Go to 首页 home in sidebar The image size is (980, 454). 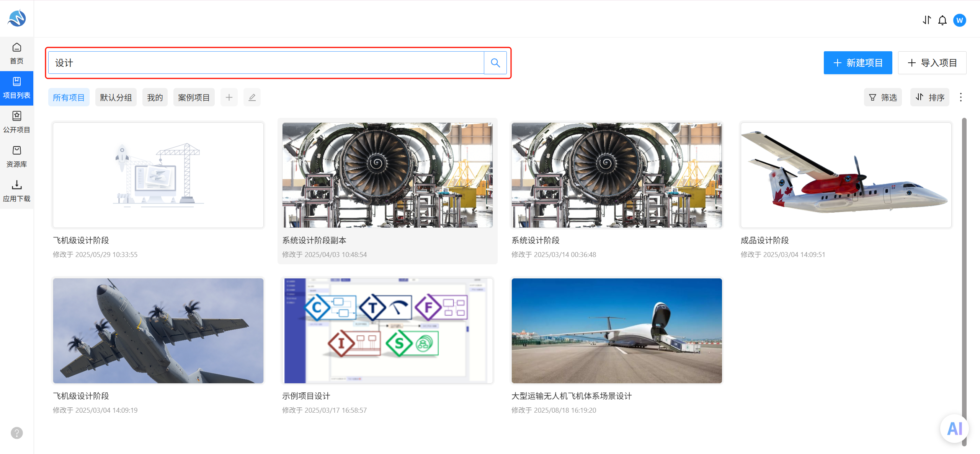(16, 54)
